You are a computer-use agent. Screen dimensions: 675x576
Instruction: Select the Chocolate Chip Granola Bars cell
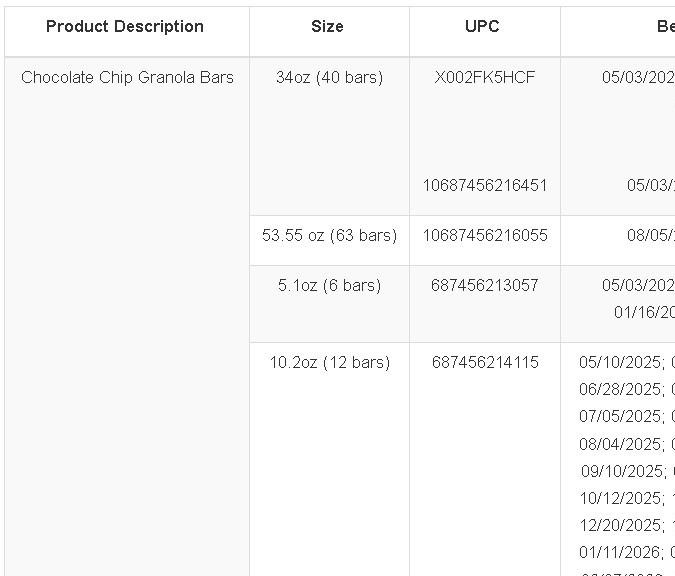coord(127,78)
